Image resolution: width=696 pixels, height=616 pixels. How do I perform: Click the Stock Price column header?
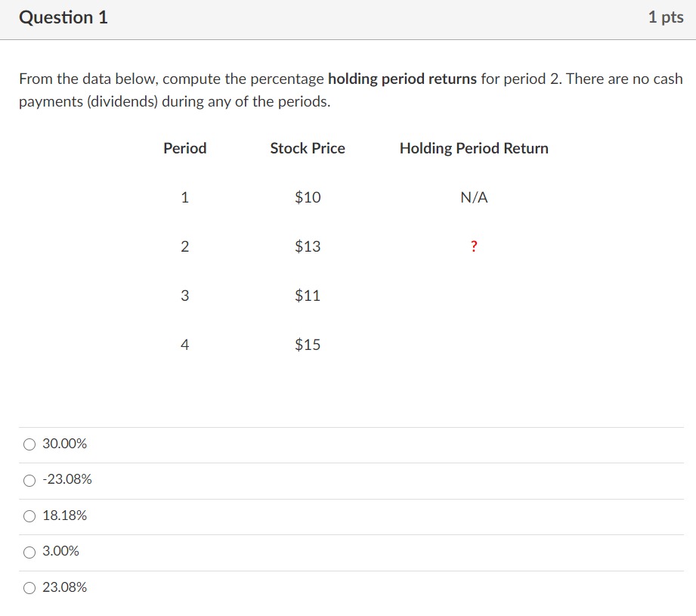tap(307, 149)
